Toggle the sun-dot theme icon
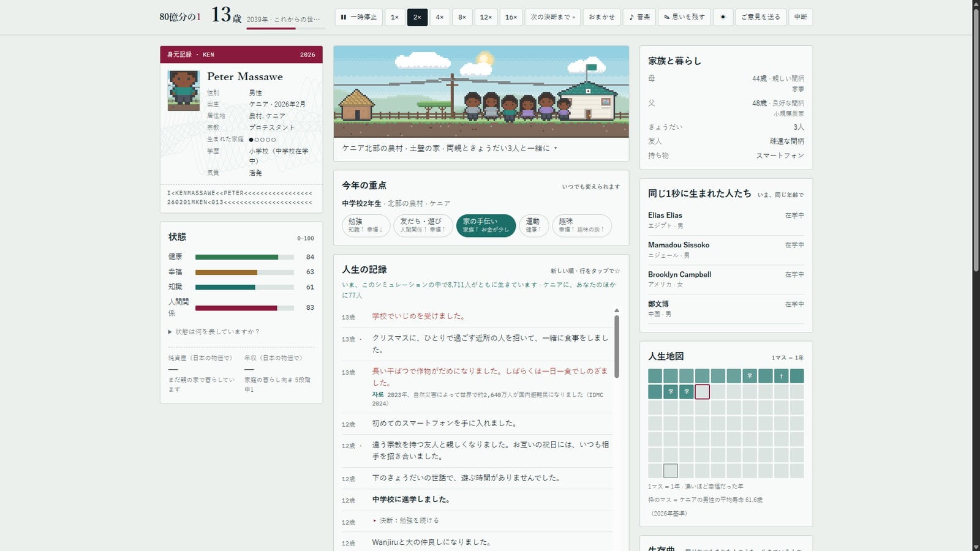This screenshot has width=980, height=551. (x=723, y=17)
